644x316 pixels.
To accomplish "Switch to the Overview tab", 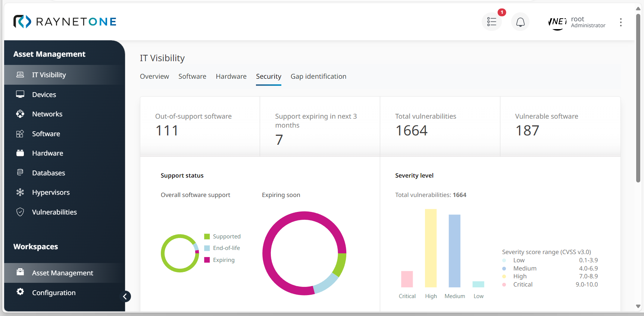I will [154, 76].
